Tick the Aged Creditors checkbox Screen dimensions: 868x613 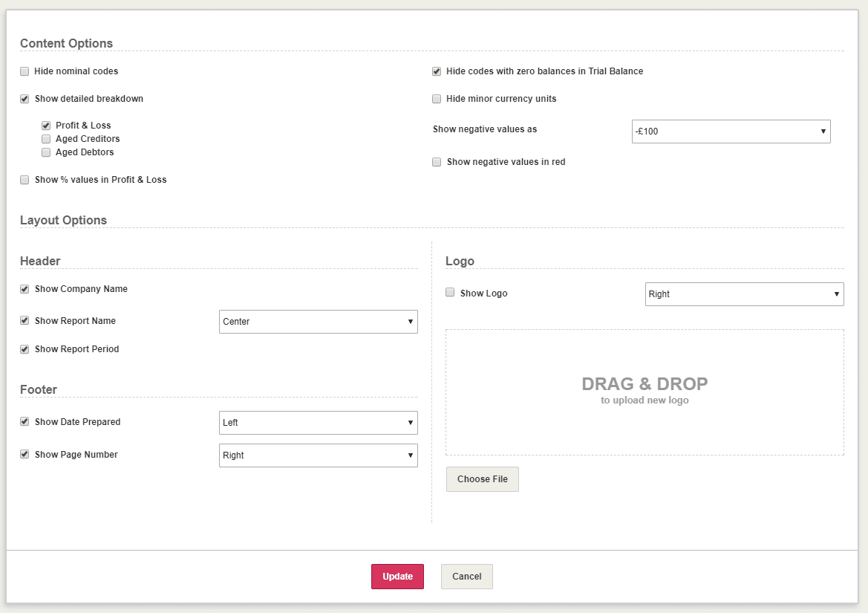tap(46, 139)
